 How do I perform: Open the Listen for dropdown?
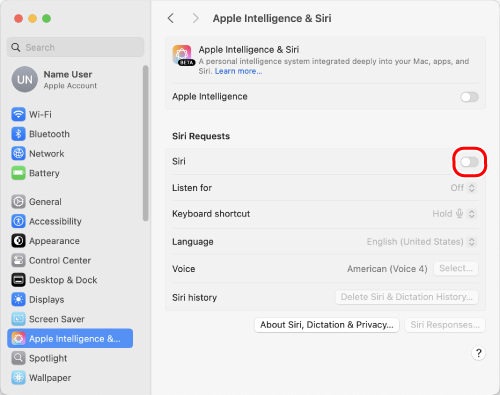point(463,188)
